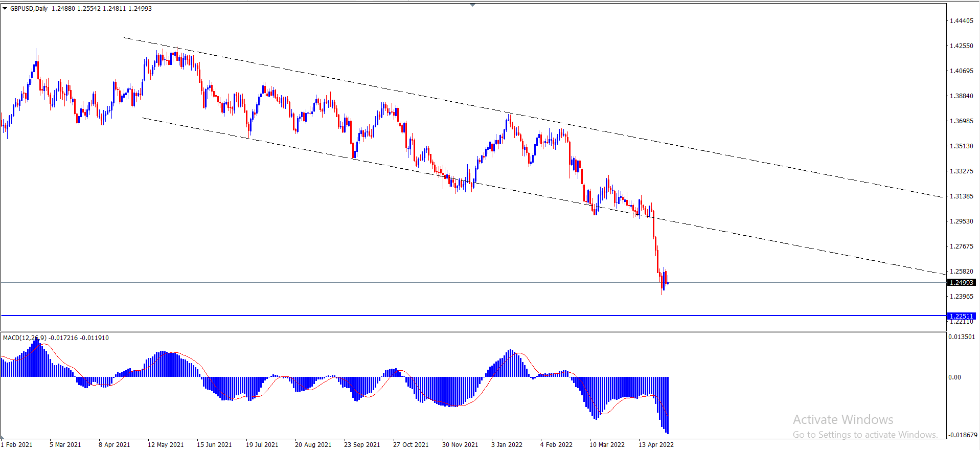Click the OHLC value 1.25542 in header
This screenshot has width=980, height=450.
pos(89,9)
